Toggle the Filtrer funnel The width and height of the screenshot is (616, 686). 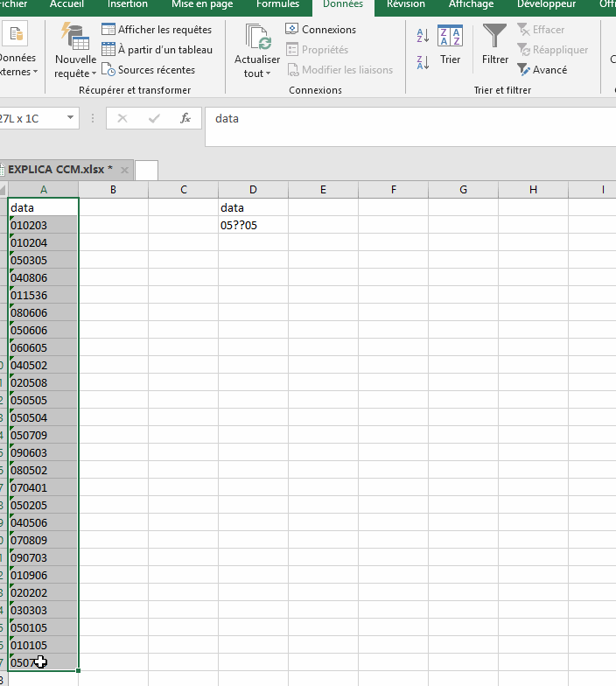point(495,45)
